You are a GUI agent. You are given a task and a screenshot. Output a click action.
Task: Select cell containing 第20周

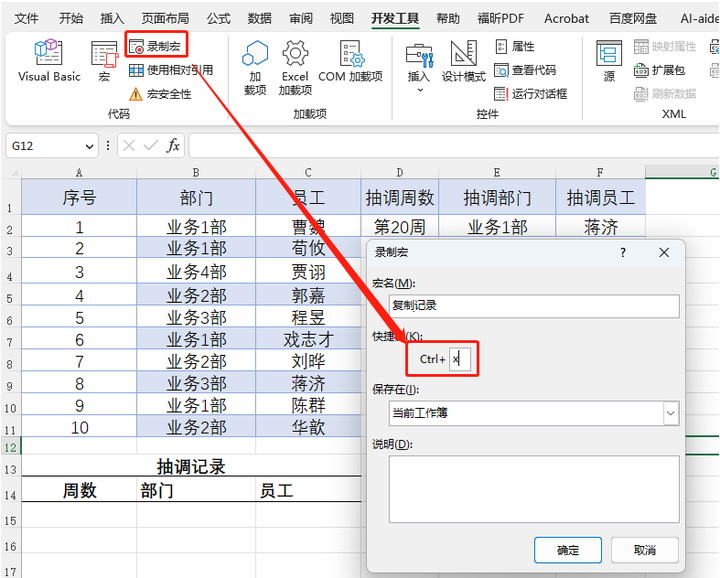399,226
